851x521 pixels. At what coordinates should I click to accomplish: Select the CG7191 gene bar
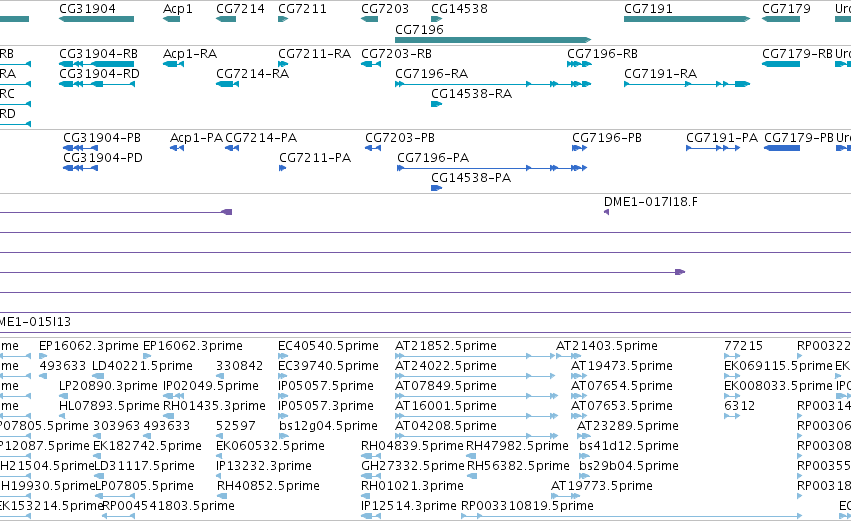coord(687,19)
